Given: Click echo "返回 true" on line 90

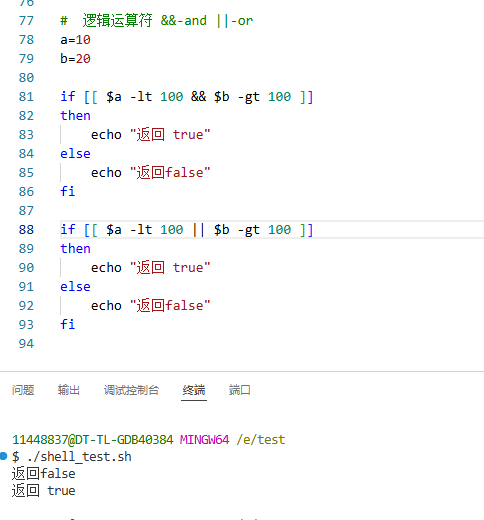Looking at the screenshot, I should click(x=151, y=268).
